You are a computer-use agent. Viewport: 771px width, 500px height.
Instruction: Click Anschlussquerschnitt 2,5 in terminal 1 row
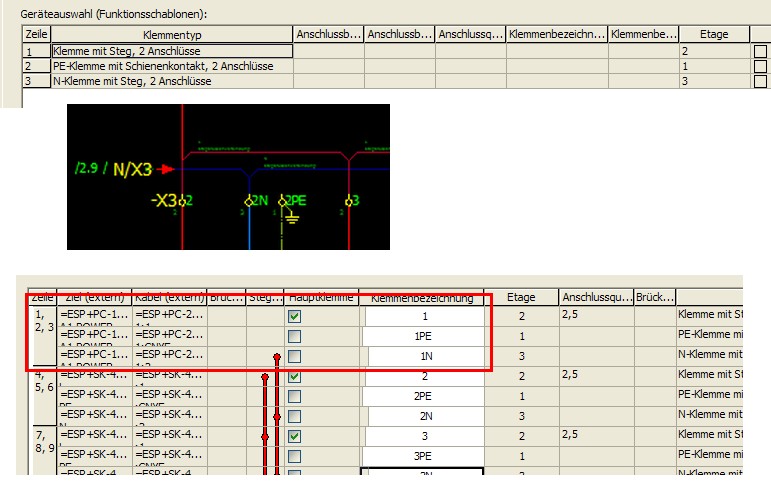click(x=596, y=316)
